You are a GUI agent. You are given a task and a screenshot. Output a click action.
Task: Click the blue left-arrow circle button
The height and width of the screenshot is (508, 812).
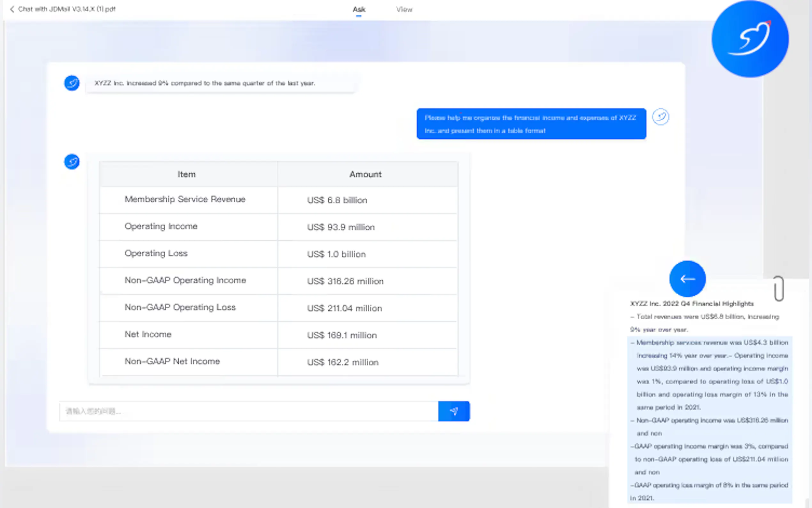click(687, 279)
